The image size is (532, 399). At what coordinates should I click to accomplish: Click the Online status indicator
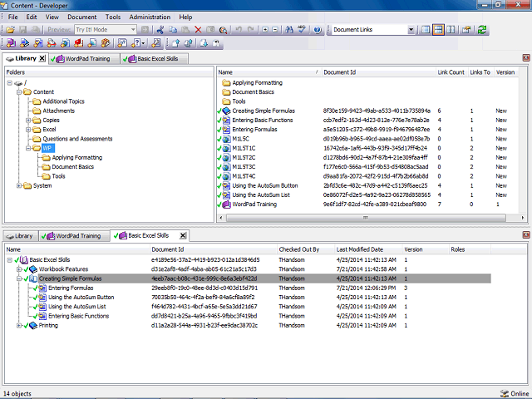coord(515,393)
